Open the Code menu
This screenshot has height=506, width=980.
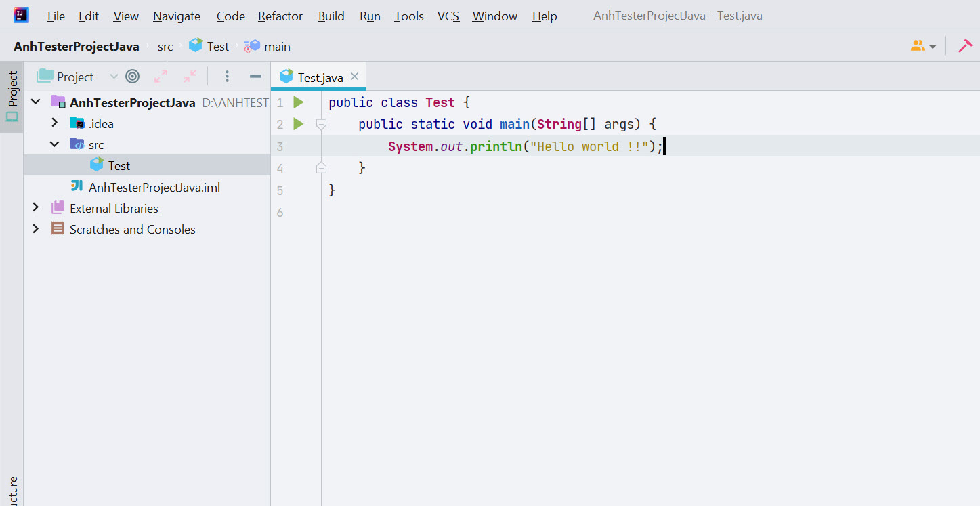(231, 16)
